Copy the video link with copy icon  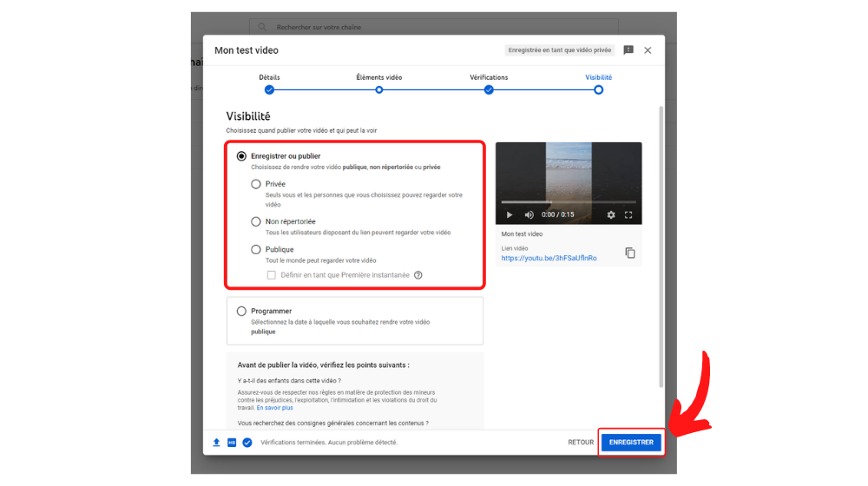click(x=630, y=253)
